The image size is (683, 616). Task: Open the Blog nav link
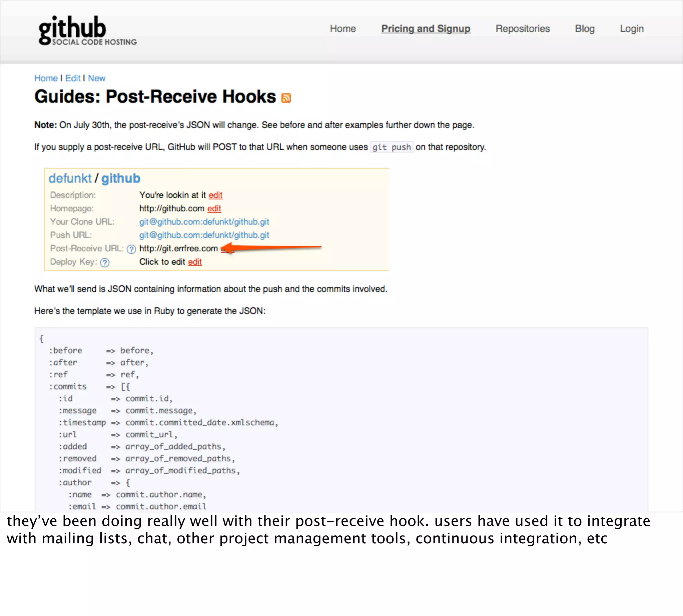click(x=585, y=29)
